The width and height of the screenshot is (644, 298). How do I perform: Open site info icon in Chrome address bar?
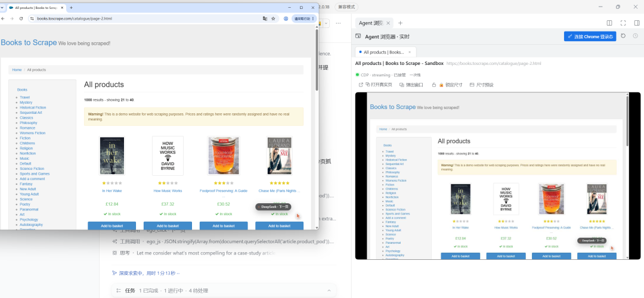click(x=32, y=18)
